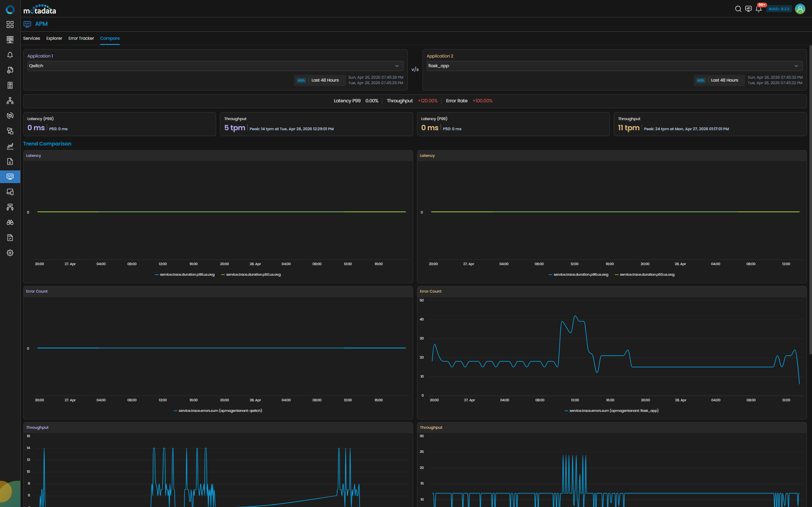Click the linked-squares dependency icon in sidebar
The image size is (812, 507).
point(10,131)
